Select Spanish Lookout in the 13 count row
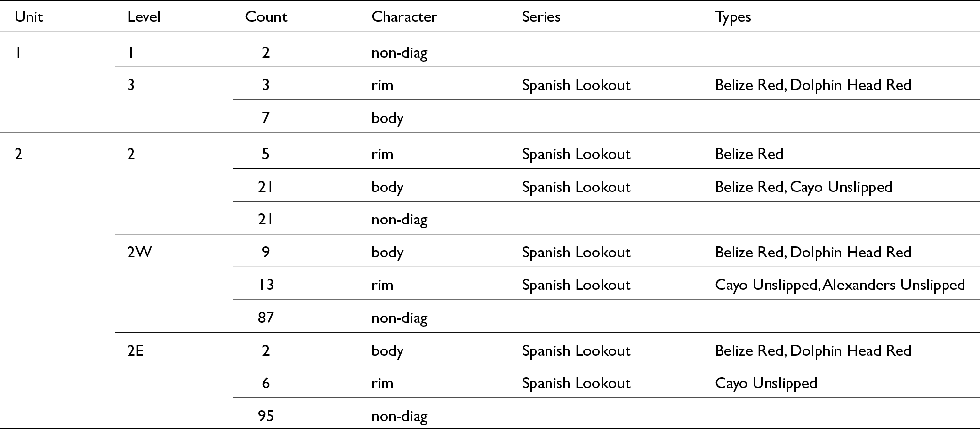This screenshot has width=980, height=429. coord(576,285)
